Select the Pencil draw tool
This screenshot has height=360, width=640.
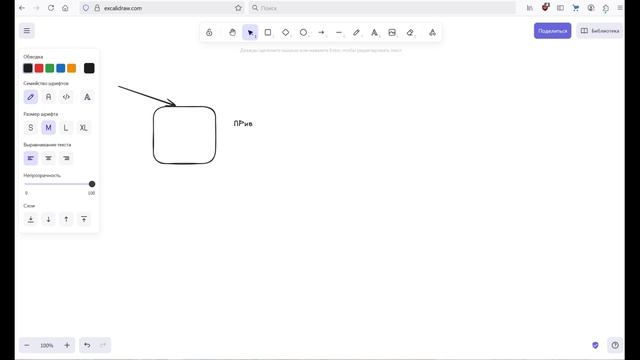click(356, 32)
